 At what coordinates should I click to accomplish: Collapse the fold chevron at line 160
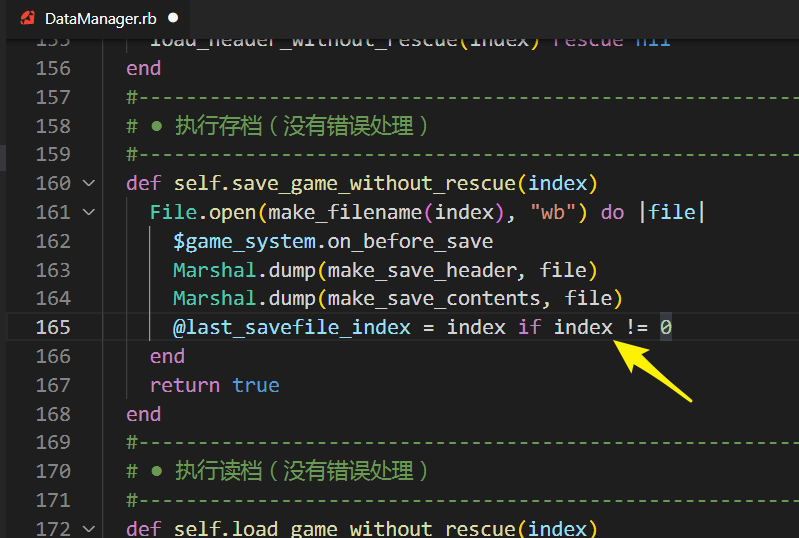coord(89,183)
